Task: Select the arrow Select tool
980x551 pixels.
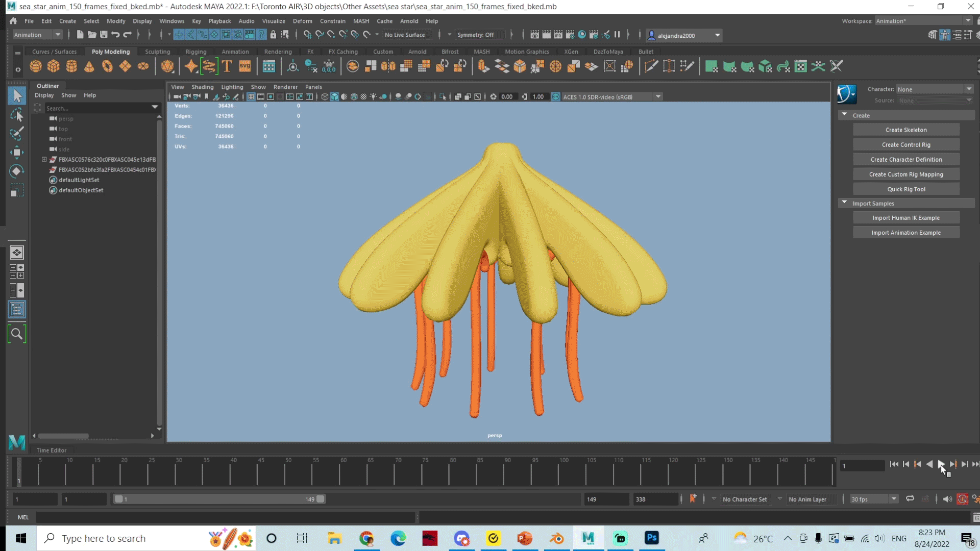Action: 17,95
